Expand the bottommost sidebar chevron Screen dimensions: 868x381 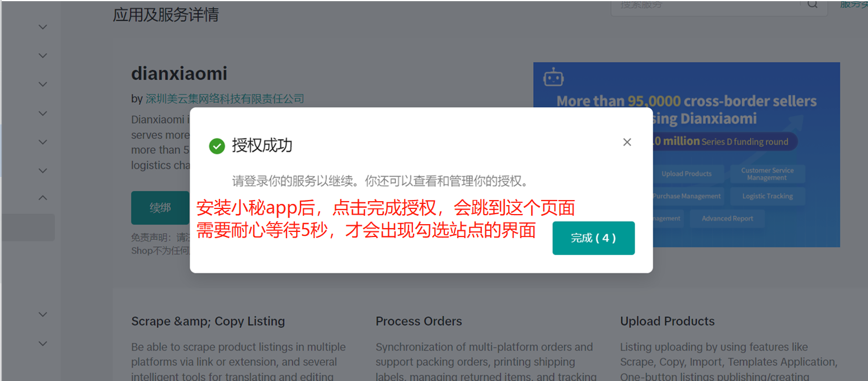point(43,343)
